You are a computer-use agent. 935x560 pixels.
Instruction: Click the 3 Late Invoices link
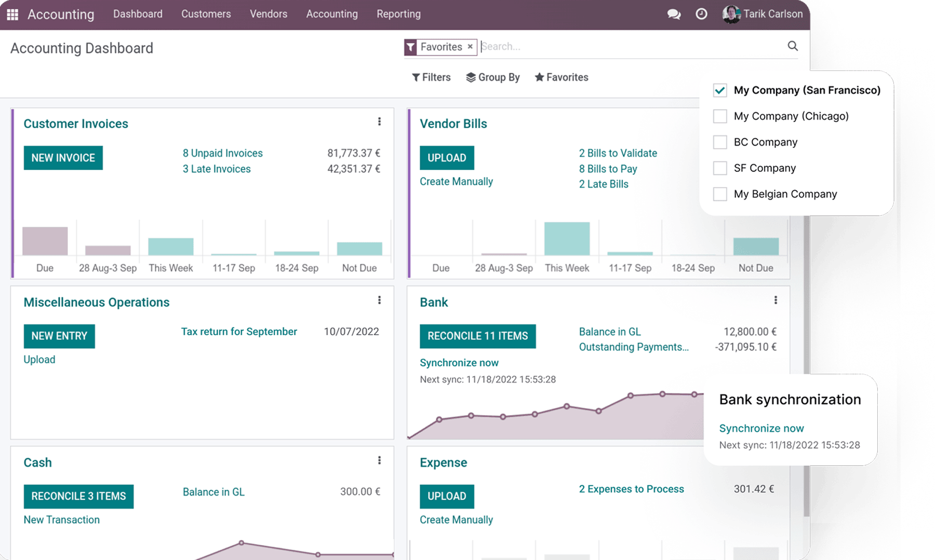217,169
